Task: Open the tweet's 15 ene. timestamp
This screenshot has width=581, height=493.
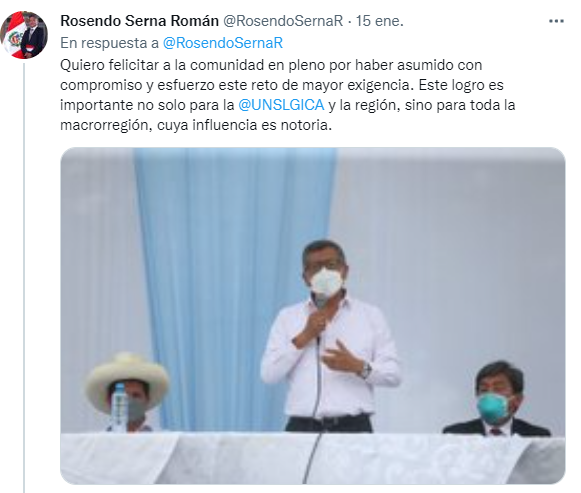Action: coord(379,21)
